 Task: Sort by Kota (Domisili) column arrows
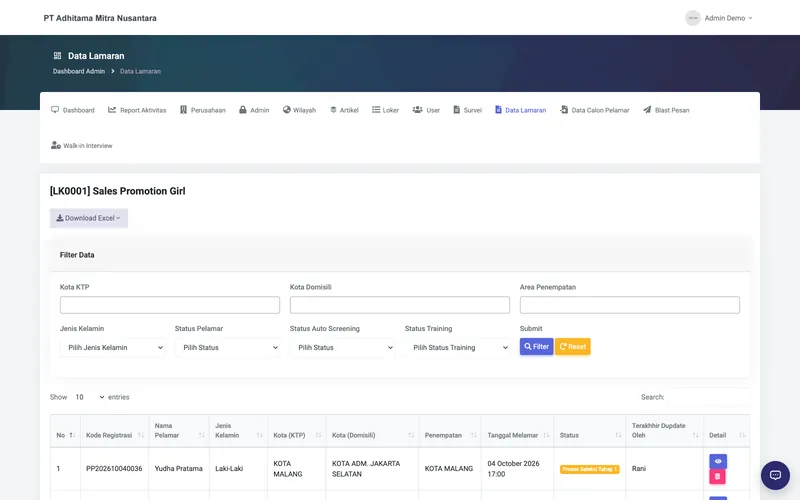411,435
